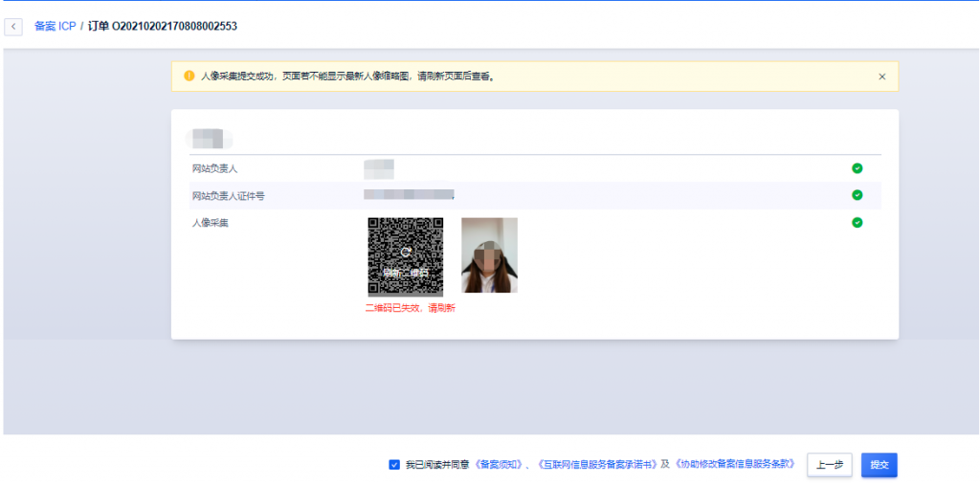
Task: Click the 网站负责人 field label
Action: (x=214, y=169)
